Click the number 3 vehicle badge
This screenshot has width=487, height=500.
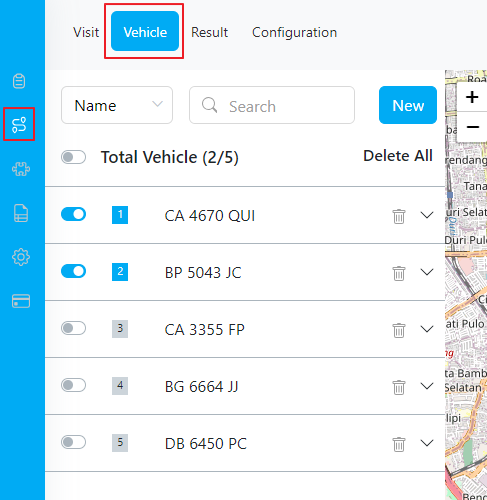[x=120, y=329]
